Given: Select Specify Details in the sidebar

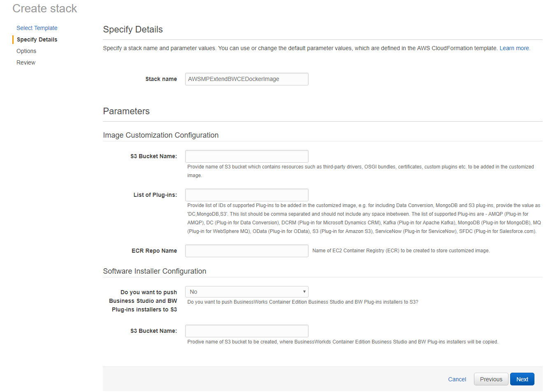Looking at the screenshot, I should coord(37,39).
